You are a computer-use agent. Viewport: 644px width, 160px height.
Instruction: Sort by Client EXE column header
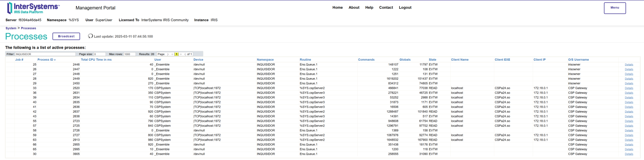click(502, 59)
